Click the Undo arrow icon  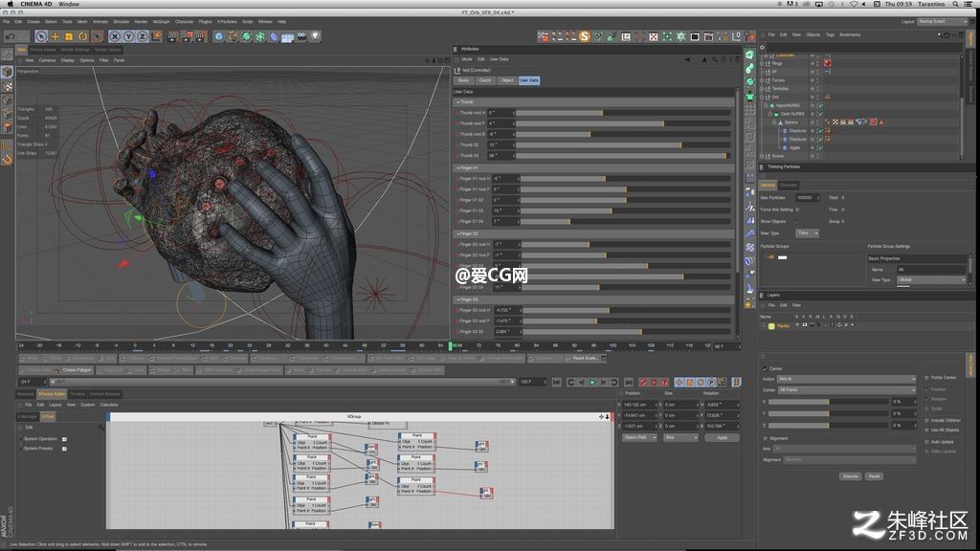tap(10, 37)
